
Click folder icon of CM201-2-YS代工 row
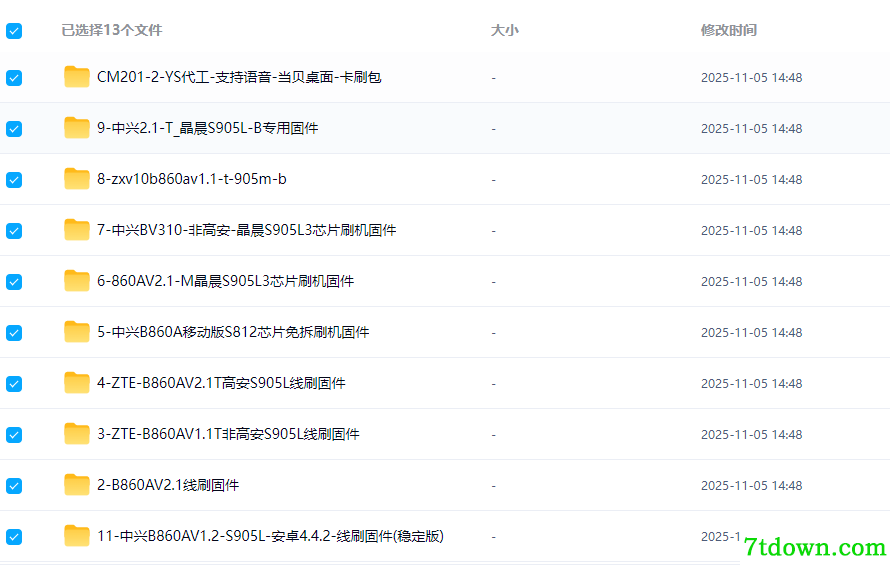pyautogui.click(x=77, y=77)
